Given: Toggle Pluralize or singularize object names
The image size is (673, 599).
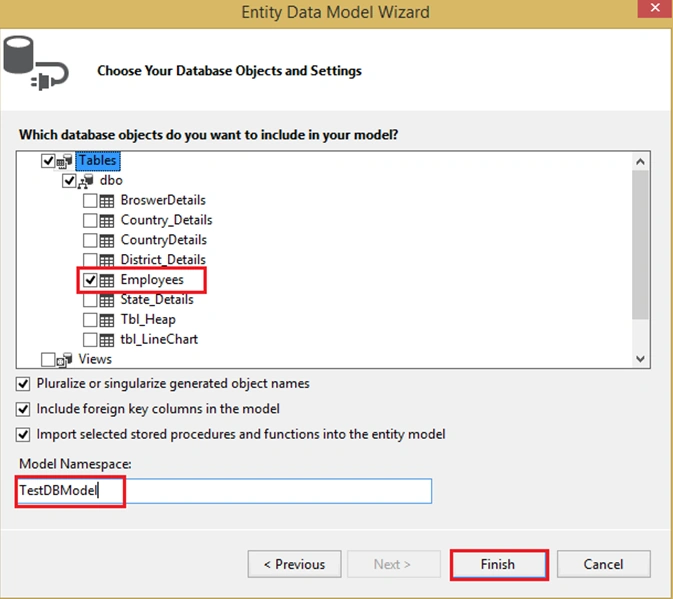Looking at the screenshot, I should click(x=23, y=384).
